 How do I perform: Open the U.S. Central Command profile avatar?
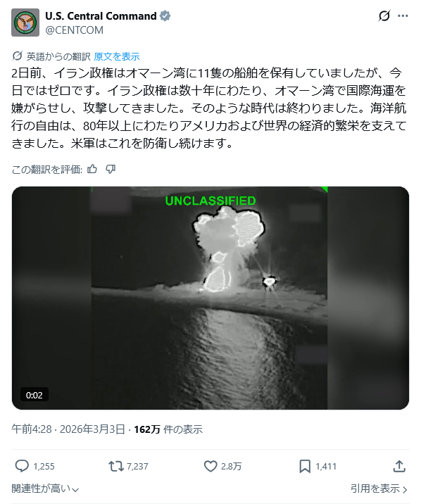coord(25,23)
